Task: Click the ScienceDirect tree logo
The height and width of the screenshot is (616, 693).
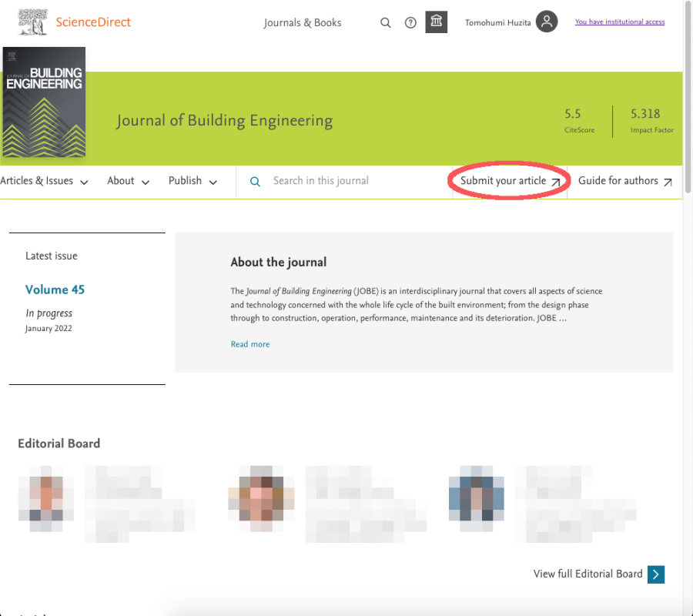Action: click(32, 22)
